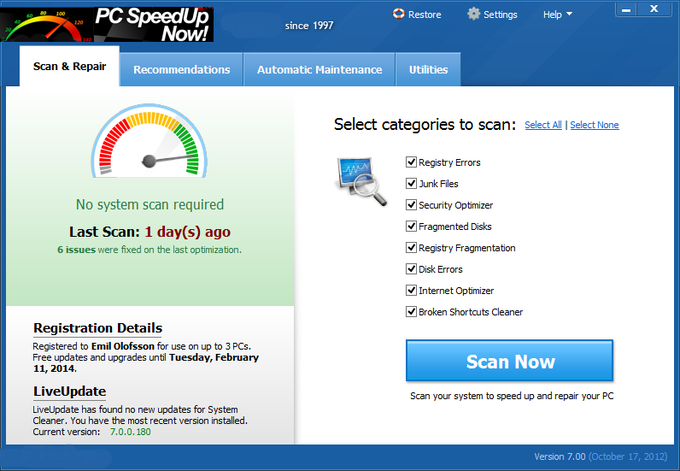Uncheck Registry Fragmentation category

click(x=411, y=248)
